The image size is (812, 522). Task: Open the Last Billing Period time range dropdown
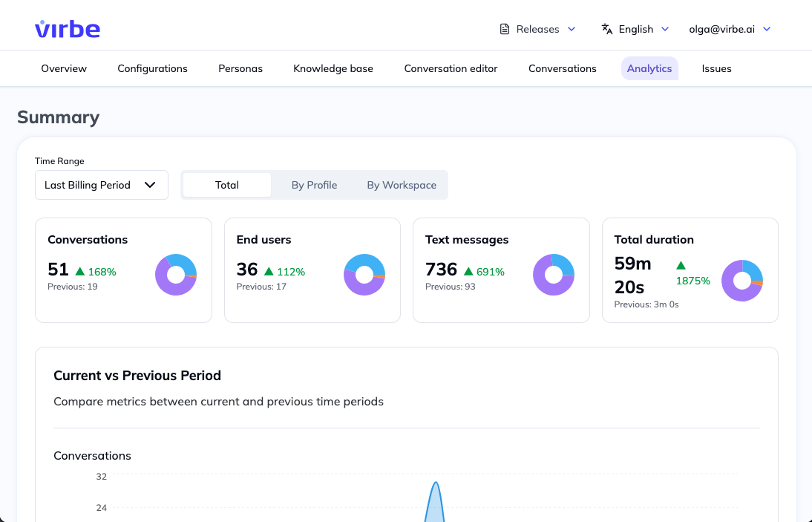coord(102,185)
